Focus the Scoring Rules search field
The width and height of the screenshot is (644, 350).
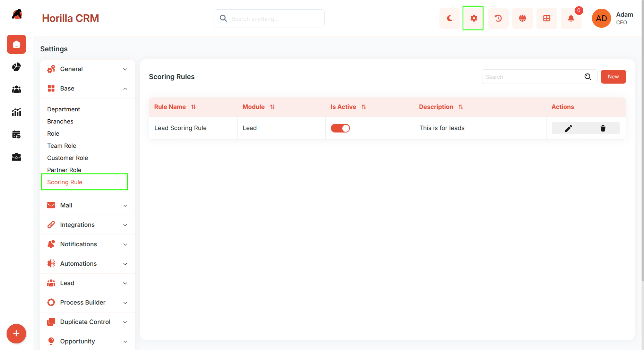(540, 77)
